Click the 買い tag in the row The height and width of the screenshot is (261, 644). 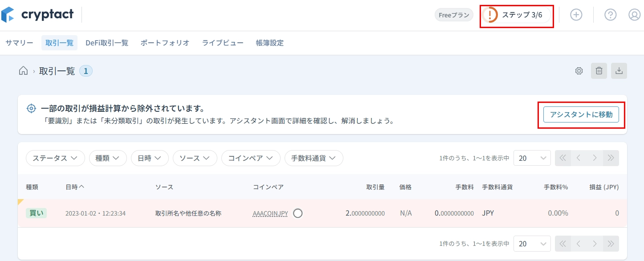pyautogui.click(x=36, y=213)
